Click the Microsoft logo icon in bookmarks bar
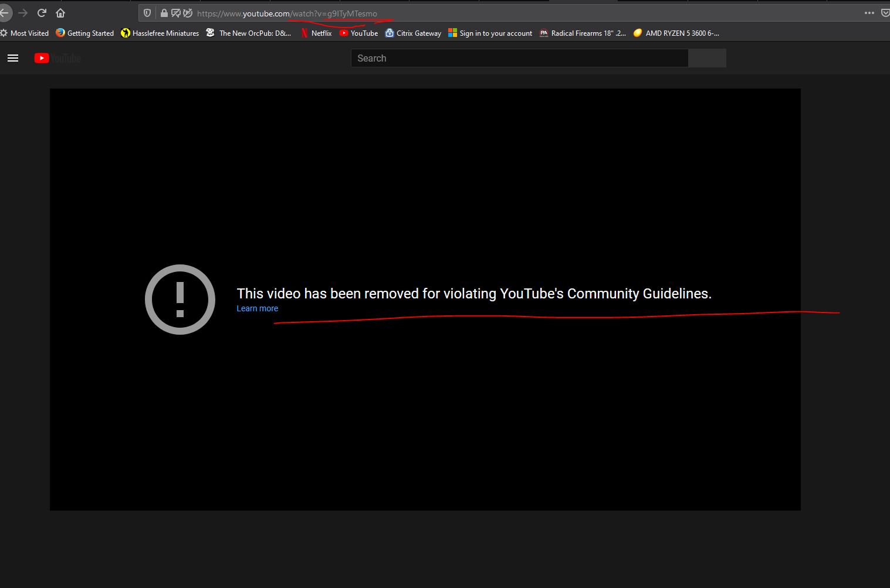890x588 pixels. (452, 33)
